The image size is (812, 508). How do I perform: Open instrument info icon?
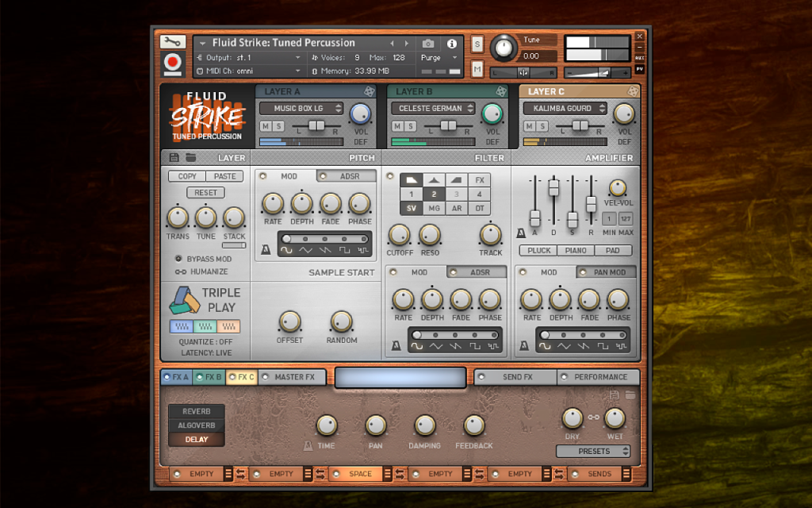point(451,44)
